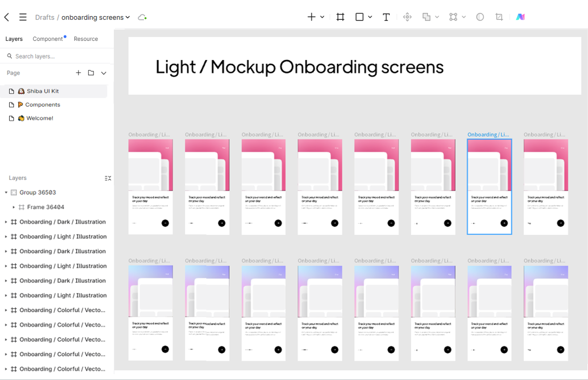Open the arrow beside the plus insert tool
The width and height of the screenshot is (588, 380).
[x=322, y=17]
